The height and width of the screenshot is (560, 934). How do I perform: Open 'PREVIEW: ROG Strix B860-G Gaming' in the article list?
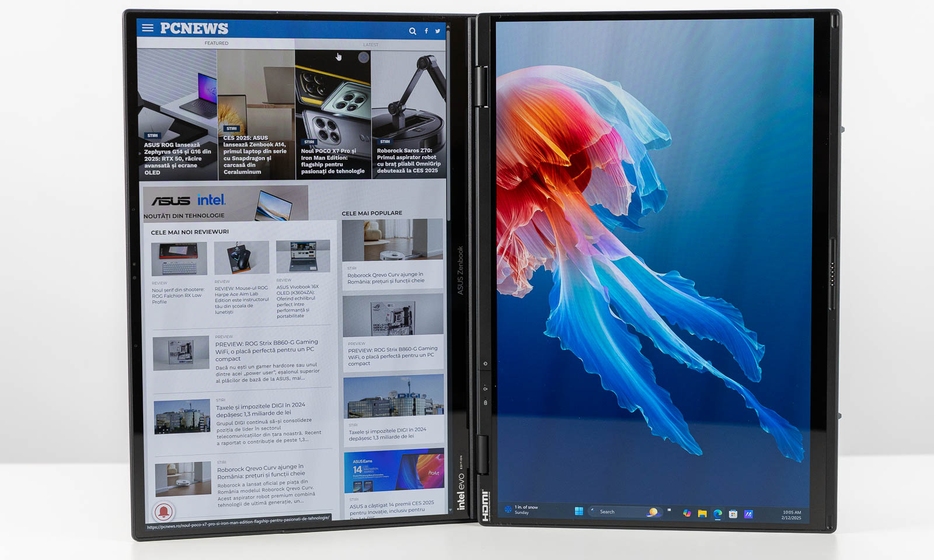(267, 350)
